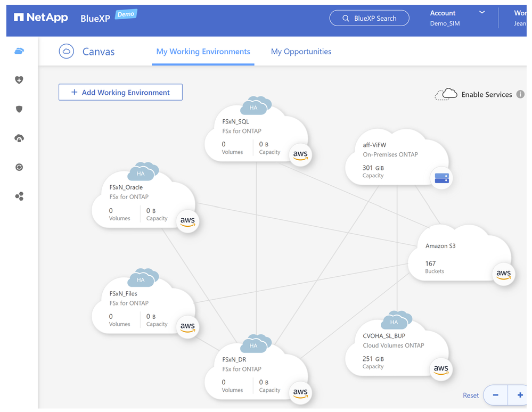Open the Protection shield sidebar icon

pos(19,109)
